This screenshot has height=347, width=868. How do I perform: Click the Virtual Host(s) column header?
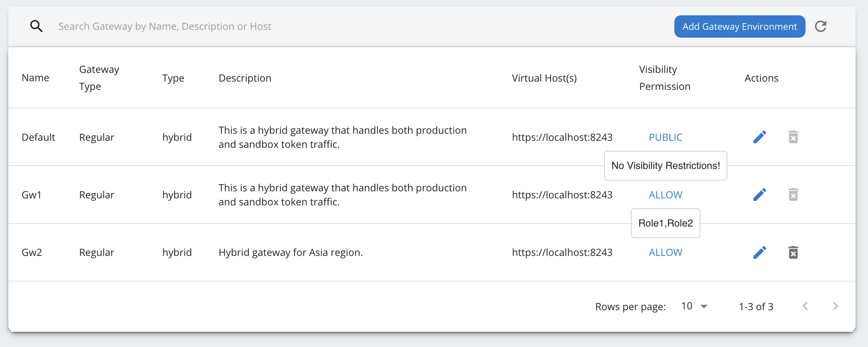point(544,78)
